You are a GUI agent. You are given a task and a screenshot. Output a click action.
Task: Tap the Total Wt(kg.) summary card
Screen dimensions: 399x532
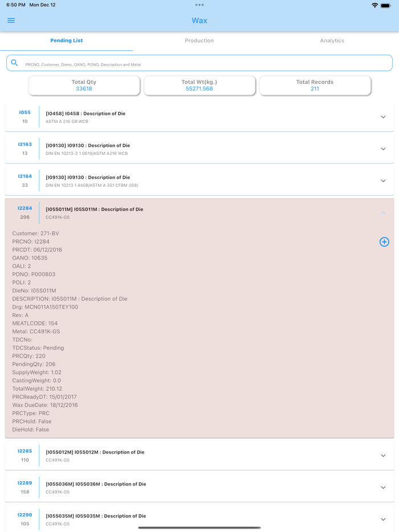(x=199, y=85)
